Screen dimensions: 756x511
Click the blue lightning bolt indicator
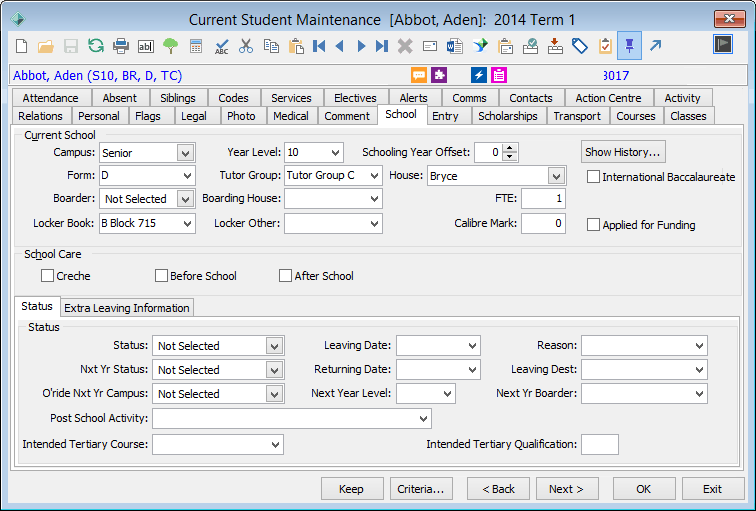[x=478, y=75]
